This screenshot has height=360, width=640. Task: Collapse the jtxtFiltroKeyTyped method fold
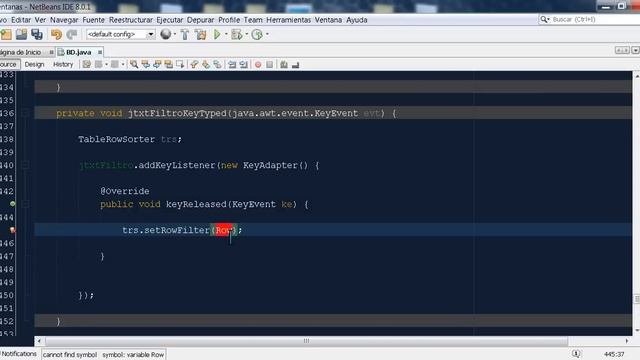click(25, 113)
